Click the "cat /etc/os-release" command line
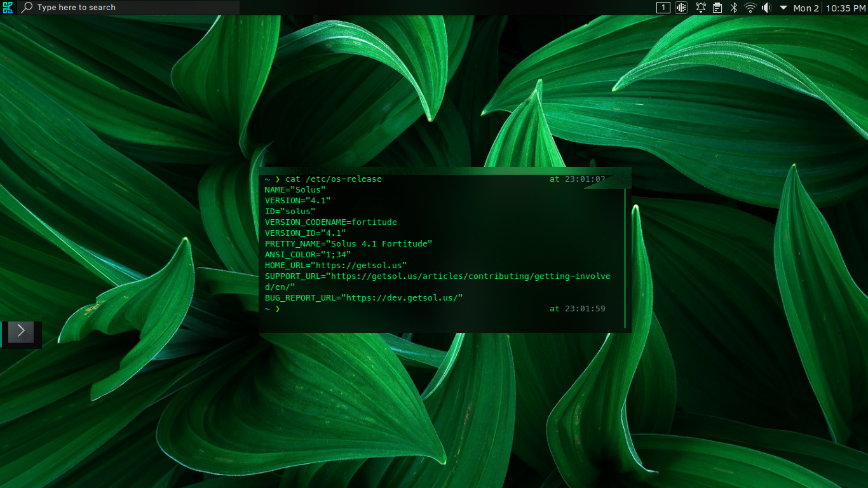This screenshot has width=868, height=488. pyautogui.click(x=334, y=179)
